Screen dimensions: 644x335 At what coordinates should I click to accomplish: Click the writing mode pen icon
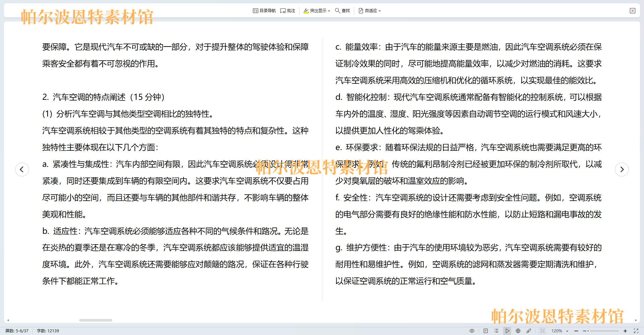tap(529, 331)
